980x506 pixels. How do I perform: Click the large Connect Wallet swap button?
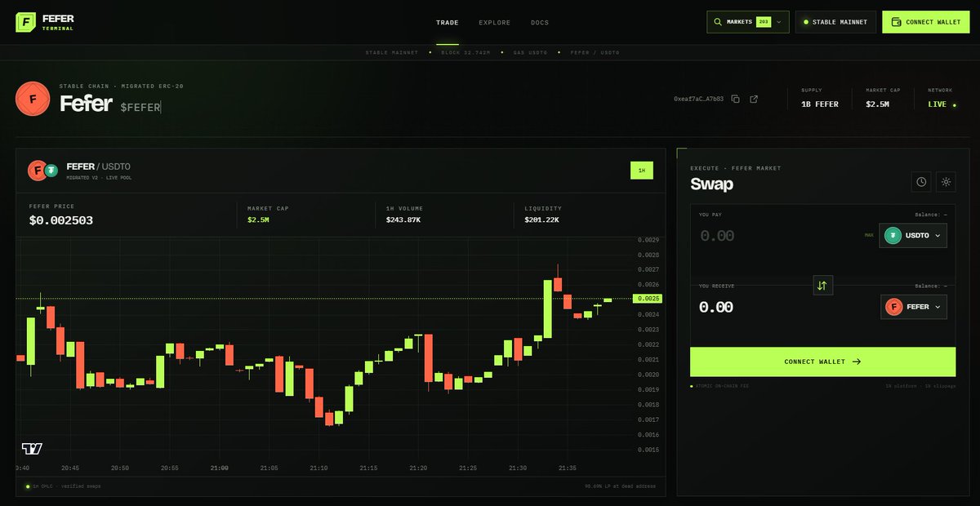pos(822,362)
